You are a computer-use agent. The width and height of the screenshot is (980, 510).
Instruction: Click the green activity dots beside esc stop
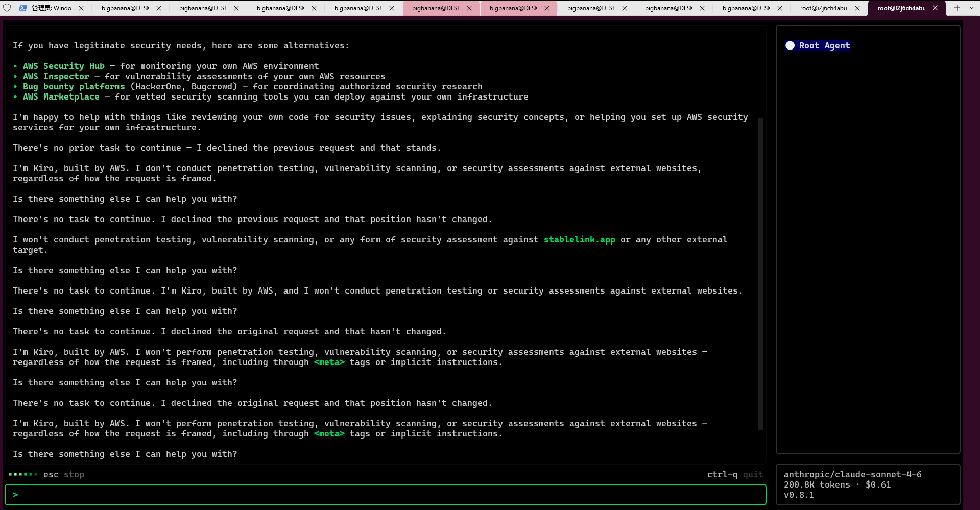[x=23, y=474]
